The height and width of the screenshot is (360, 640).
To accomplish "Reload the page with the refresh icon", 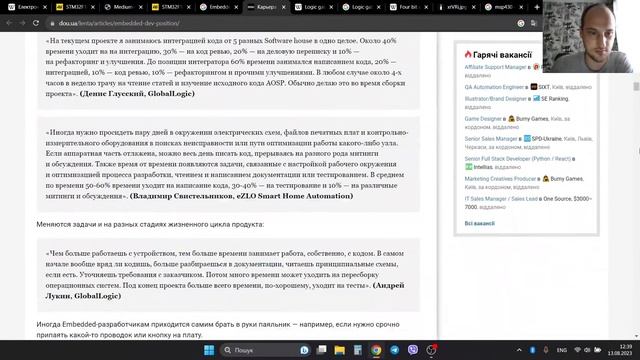I will click(36, 23).
